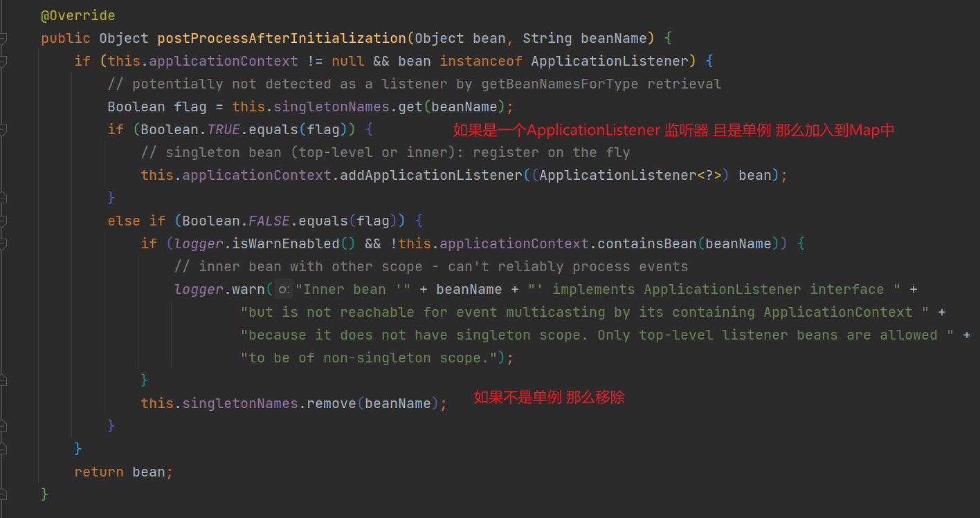Click the 'warn' method call
The image size is (980, 518).
tap(248, 289)
